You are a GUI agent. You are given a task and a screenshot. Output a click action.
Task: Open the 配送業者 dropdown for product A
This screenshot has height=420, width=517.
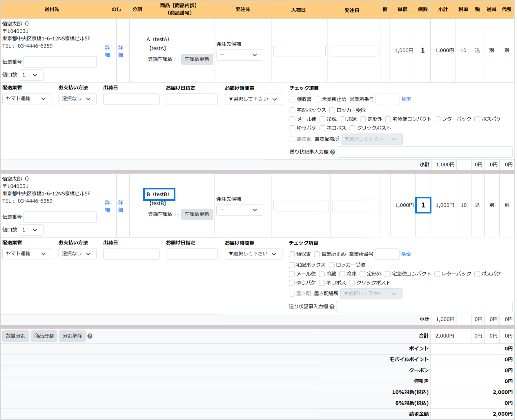click(x=27, y=99)
